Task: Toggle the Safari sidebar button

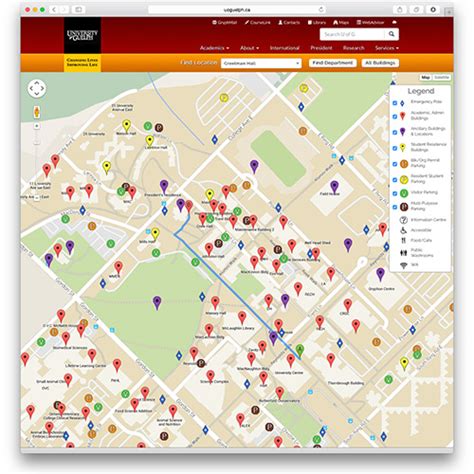Action: pos(79,10)
